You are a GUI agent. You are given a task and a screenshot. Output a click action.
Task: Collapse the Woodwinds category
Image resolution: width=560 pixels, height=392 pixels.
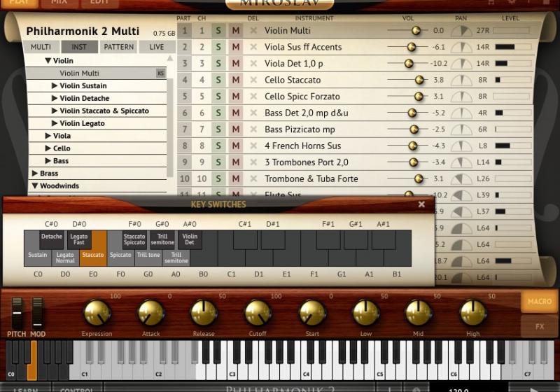pos(35,186)
